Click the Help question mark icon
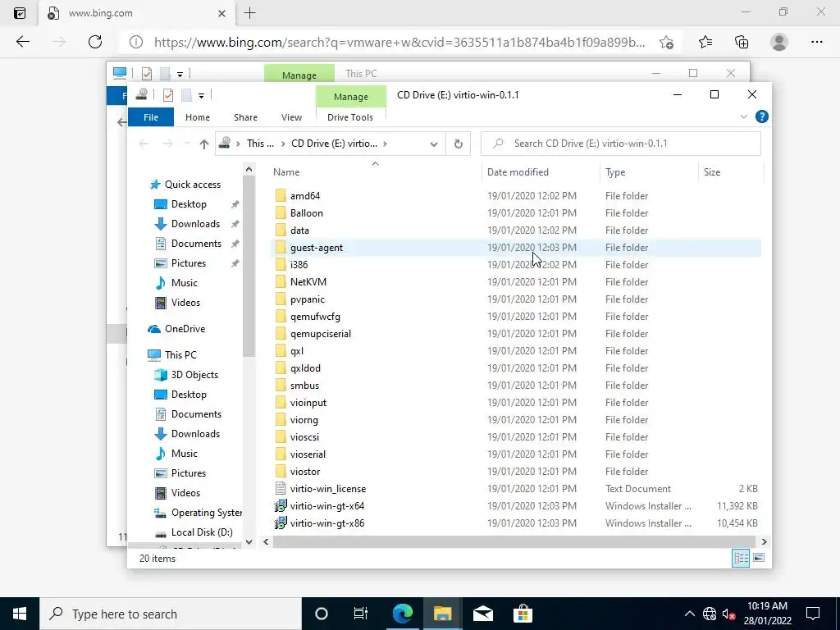Screen dimensions: 840x630 [x=761, y=116]
